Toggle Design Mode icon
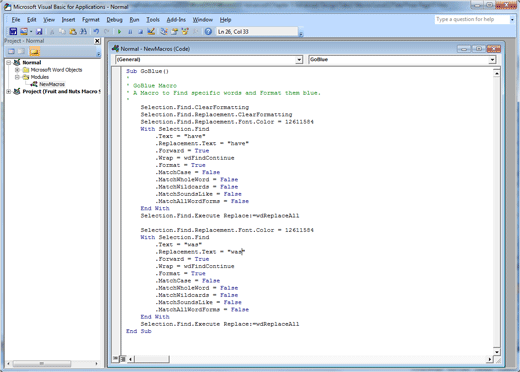This screenshot has width=520, height=372. (151, 32)
